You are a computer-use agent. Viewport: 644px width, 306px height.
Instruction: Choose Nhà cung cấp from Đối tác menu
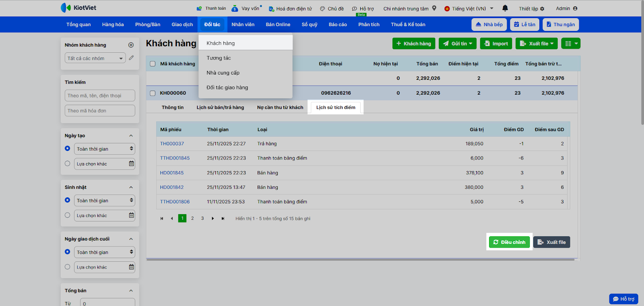(223, 73)
